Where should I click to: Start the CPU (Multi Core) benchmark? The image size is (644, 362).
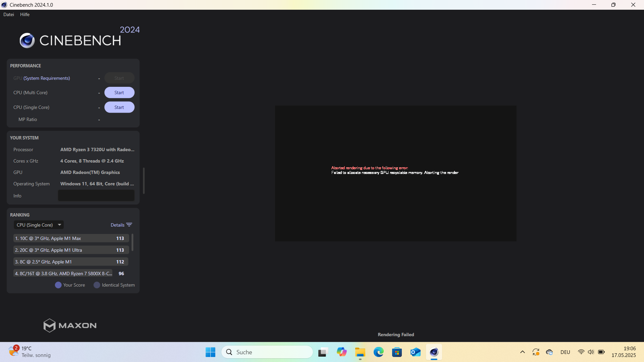click(119, 93)
